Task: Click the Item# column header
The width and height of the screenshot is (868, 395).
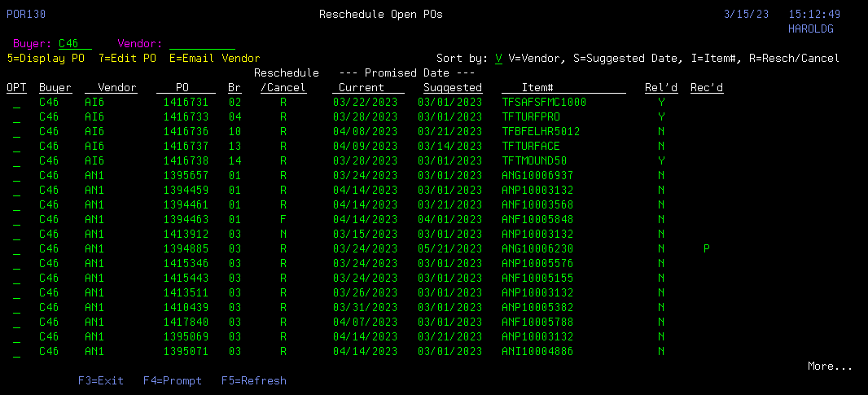Action: click(x=537, y=88)
